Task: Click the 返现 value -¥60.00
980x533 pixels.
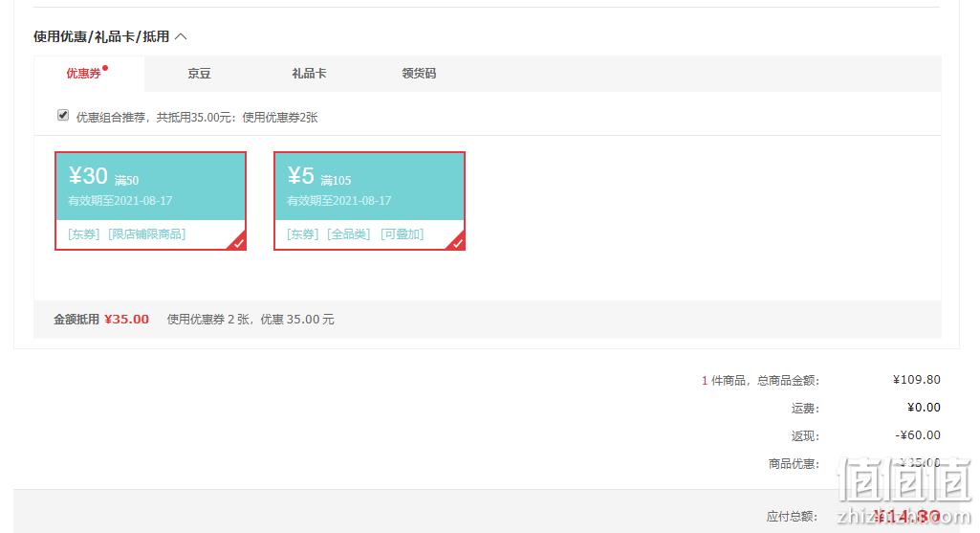Action: (x=918, y=434)
